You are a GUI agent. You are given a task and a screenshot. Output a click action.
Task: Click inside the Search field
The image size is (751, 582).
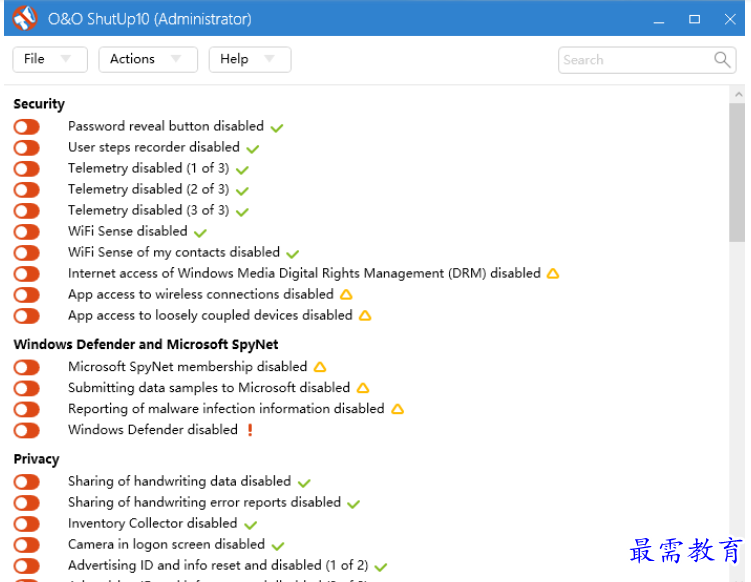click(x=647, y=60)
